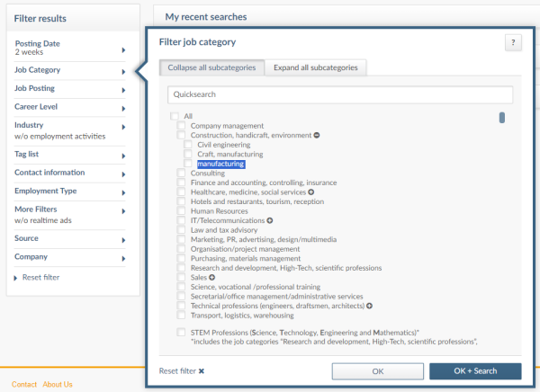
Task: Check the Company management checkbox
Action: click(181, 126)
